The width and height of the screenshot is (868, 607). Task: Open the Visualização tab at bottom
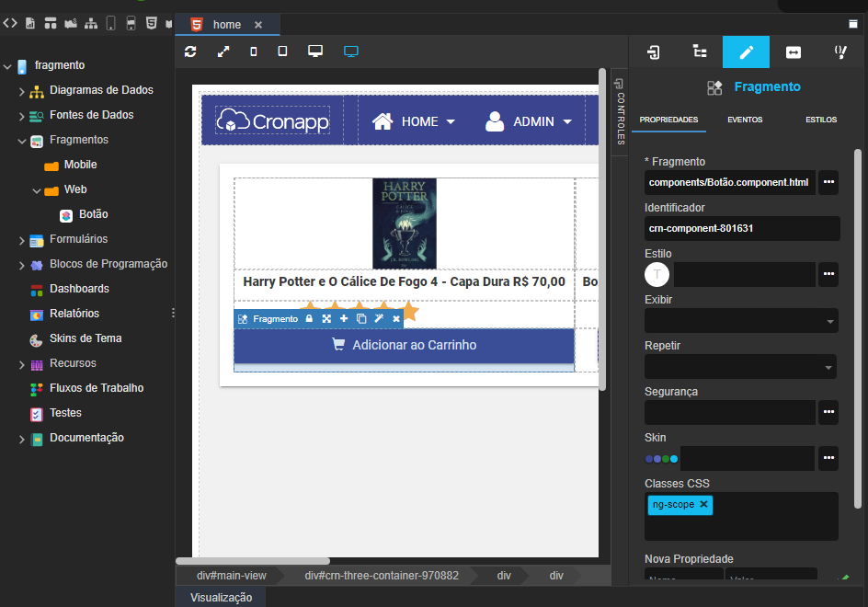(222, 598)
